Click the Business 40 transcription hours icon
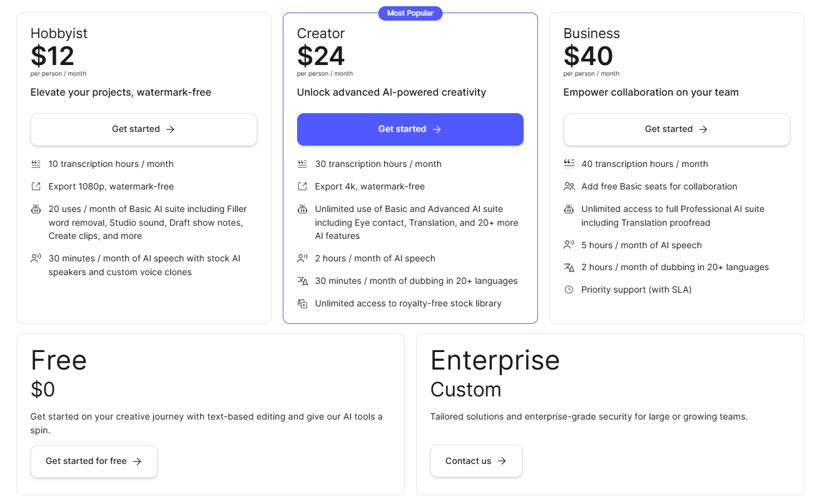817x504 pixels. point(569,164)
